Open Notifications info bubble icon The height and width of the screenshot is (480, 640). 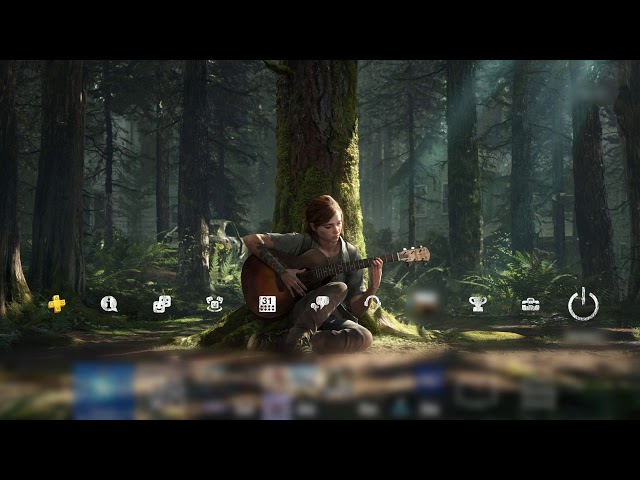tap(109, 304)
